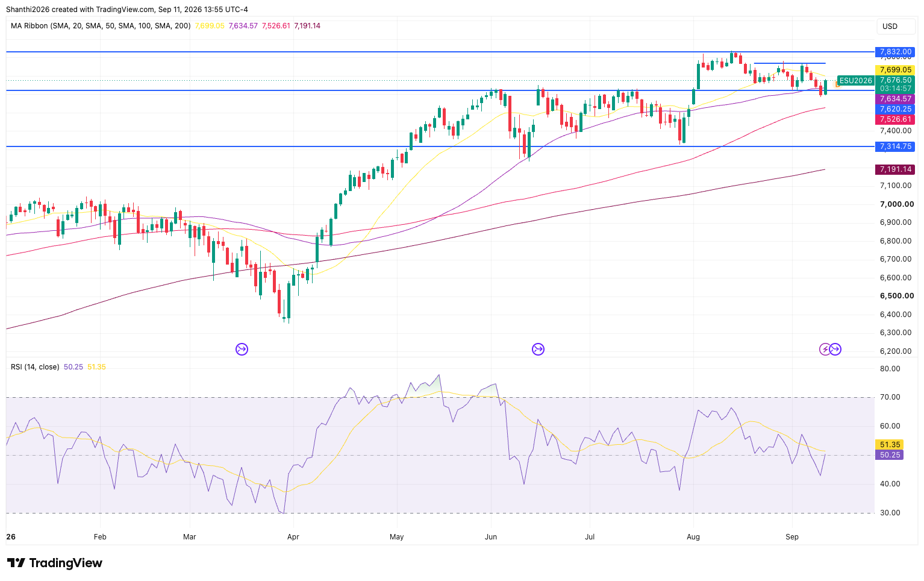
Task: Click the purple SMA 50 value in legend
Action: click(243, 26)
